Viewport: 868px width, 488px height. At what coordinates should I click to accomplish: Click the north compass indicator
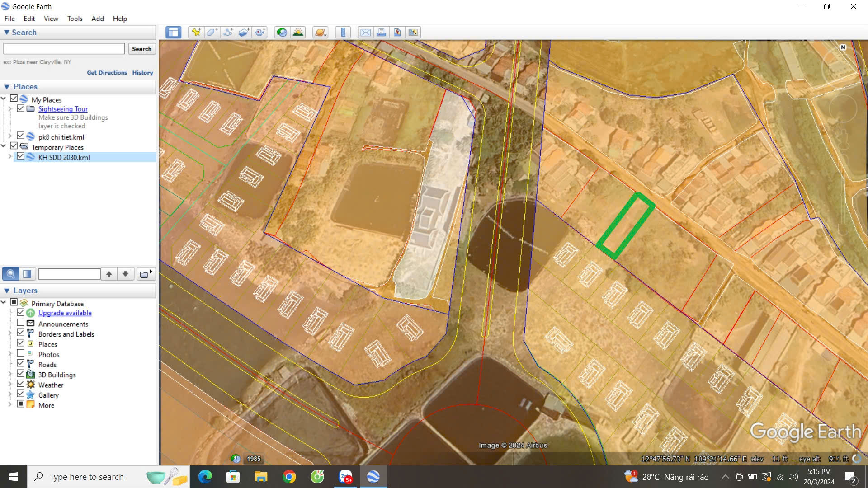(x=843, y=47)
